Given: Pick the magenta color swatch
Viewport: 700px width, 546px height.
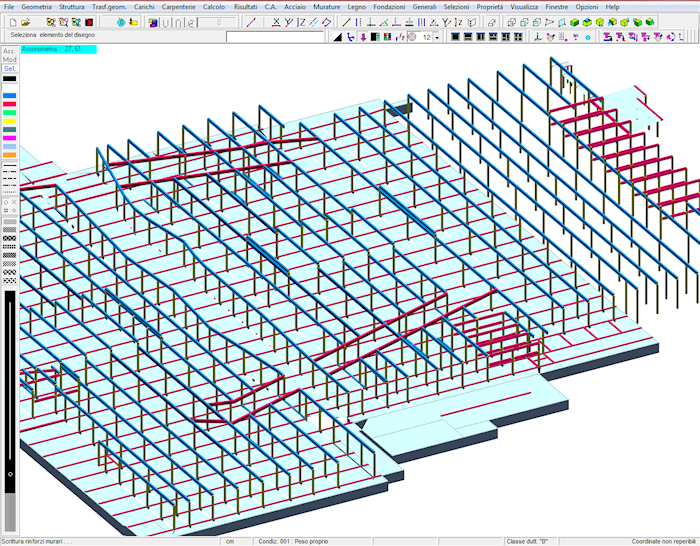Looking at the screenshot, I should pos(9,139).
